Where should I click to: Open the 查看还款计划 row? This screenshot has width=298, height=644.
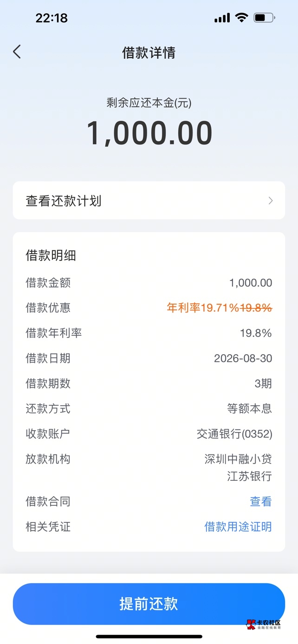click(149, 200)
